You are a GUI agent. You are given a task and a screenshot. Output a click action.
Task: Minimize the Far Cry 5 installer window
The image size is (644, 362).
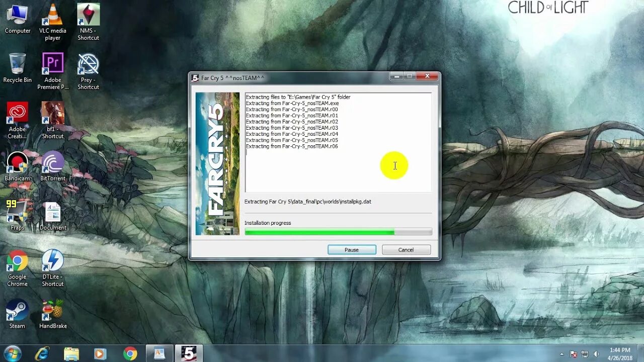[x=396, y=76]
